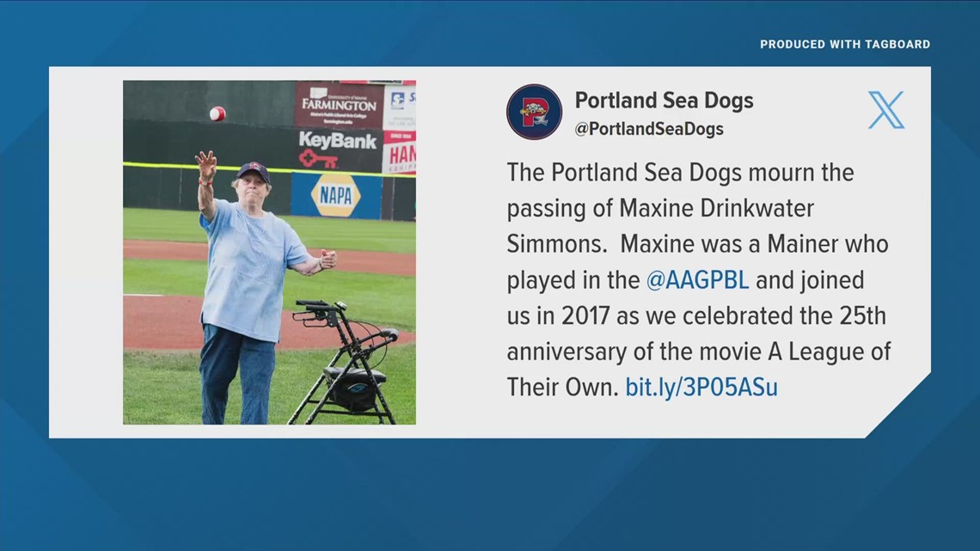Click the words "Their Own." in the tweet
The width and height of the screenshot is (980, 551).
point(562,387)
